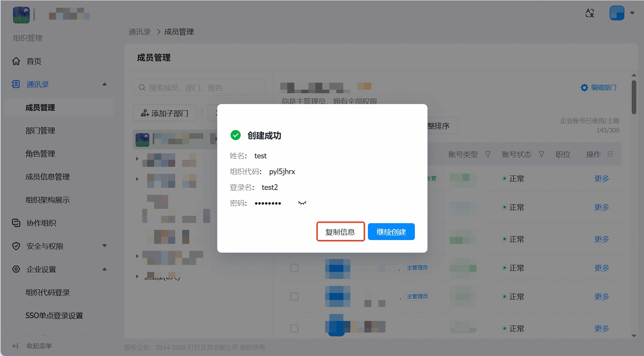Viewport: 644px width, 356px height.
Task: Click the 协作组织 icon in sidebar
Action: coord(16,223)
